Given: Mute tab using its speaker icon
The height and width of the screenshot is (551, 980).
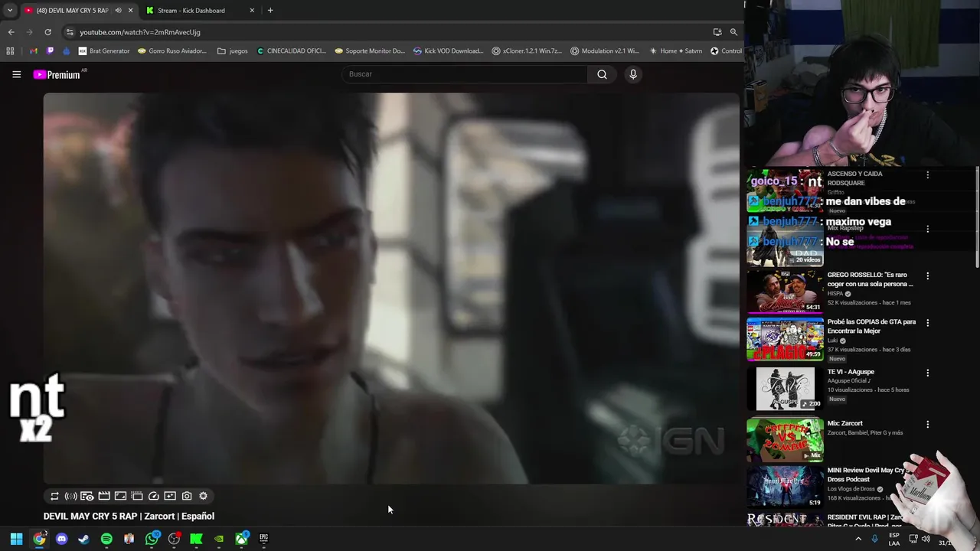Looking at the screenshot, I should point(118,10).
